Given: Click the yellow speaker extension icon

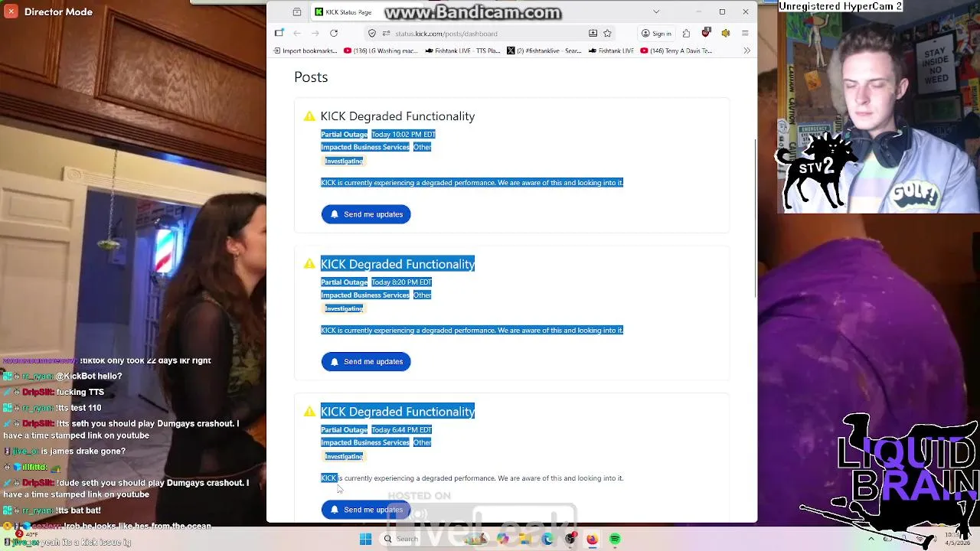Looking at the screenshot, I should [726, 33].
